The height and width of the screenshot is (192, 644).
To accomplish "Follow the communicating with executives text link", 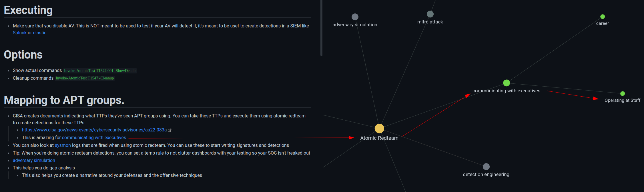I will [x=94, y=137].
